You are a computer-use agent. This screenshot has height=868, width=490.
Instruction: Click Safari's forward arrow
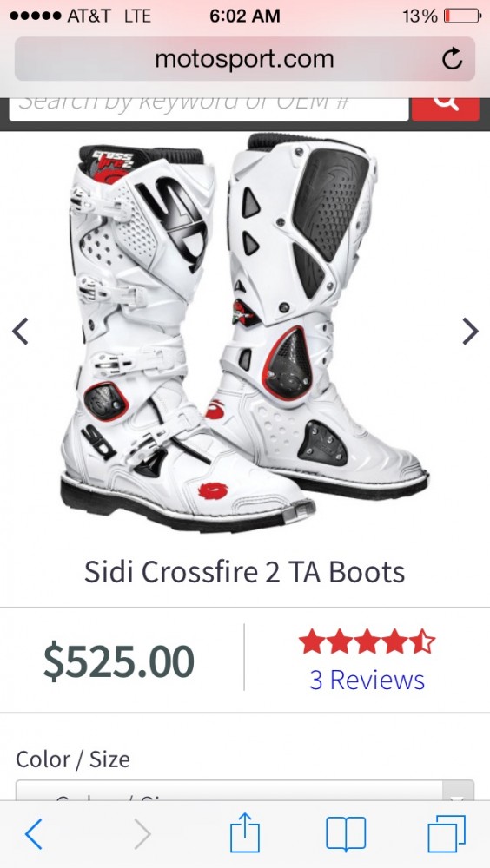142,833
